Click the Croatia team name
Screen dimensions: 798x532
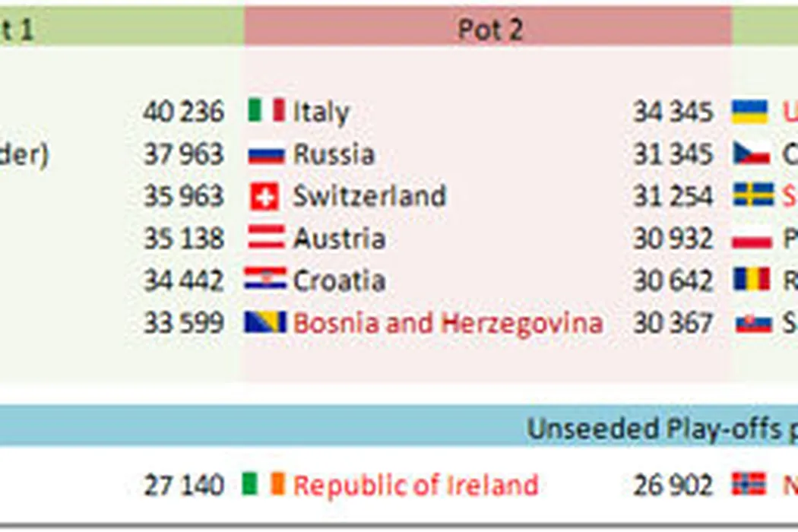click(339, 280)
